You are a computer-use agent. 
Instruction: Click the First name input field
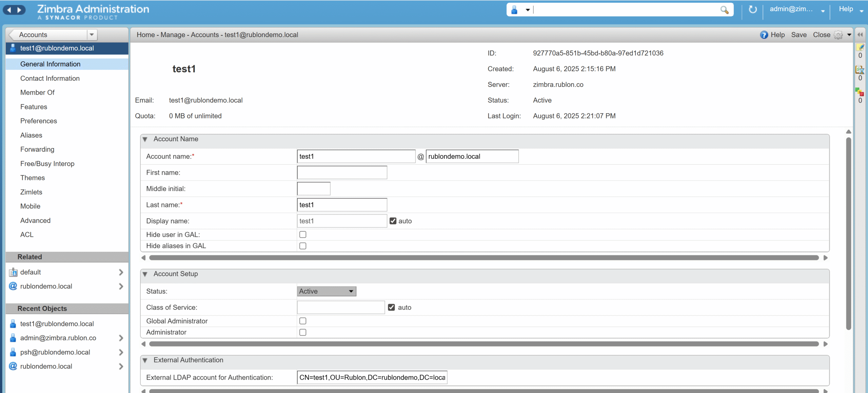[342, 172]
